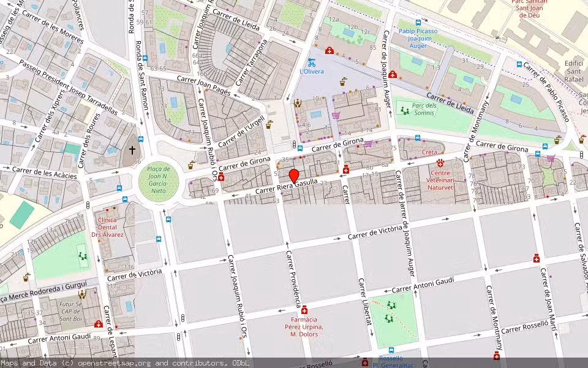Select the Pablo Picasso - Joaquim Auger stop label
This screenshot has width=588, height=368.
pos(418,38)
